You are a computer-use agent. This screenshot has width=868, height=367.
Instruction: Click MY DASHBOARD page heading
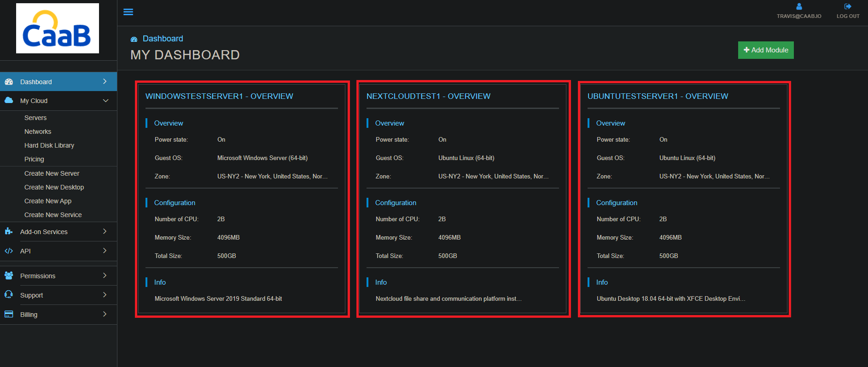tap(185, 55)
